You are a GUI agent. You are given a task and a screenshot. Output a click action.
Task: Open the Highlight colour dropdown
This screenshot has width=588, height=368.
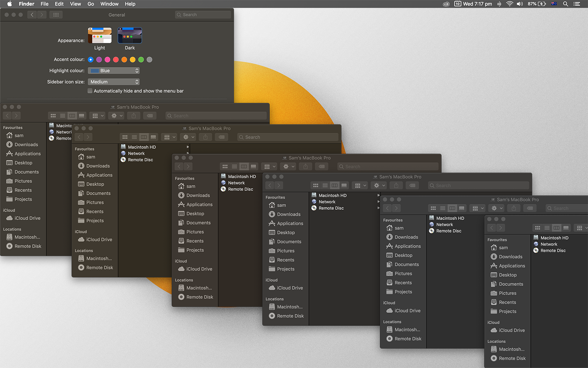[x=114, y=71]
